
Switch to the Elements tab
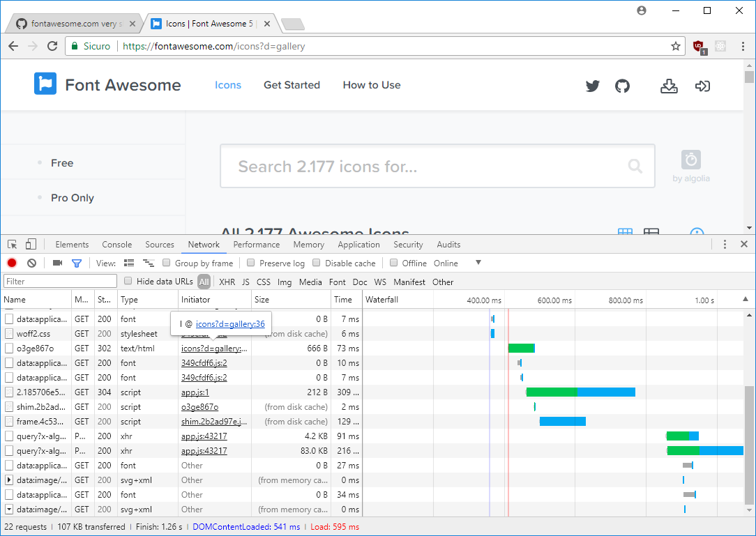[x=72, y=245]
